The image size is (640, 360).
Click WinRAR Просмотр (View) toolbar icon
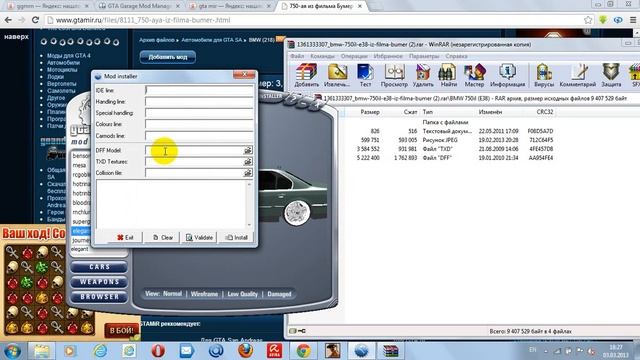point(394,75)
